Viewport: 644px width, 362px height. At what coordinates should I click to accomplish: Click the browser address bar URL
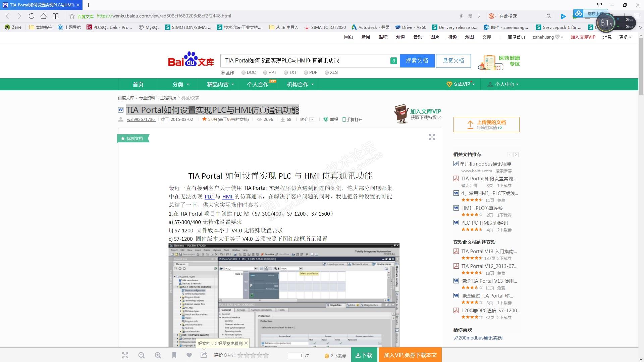[164, 16]
